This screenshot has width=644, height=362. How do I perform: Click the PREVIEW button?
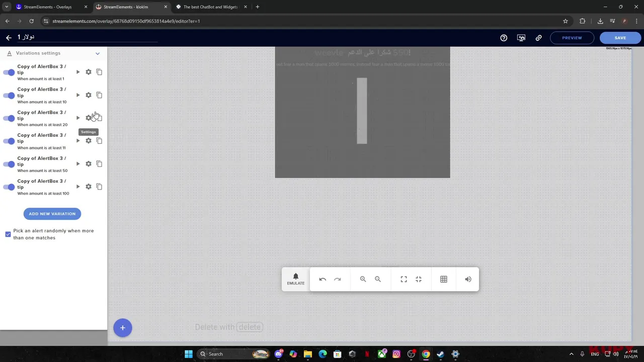pyautogui.click(x=572, y=38)
